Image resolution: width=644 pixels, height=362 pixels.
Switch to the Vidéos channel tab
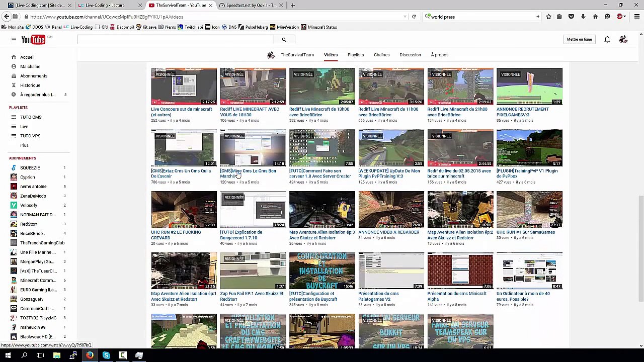point(331,55)
